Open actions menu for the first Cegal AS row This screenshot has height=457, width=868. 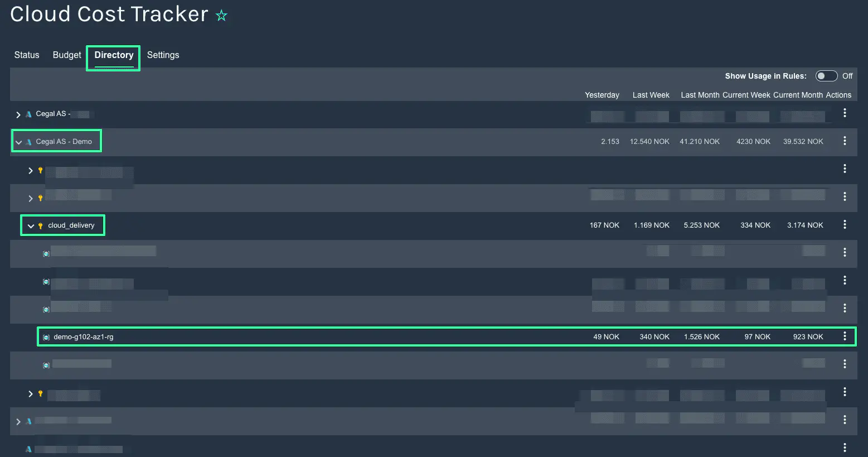[x=845, y=113]
